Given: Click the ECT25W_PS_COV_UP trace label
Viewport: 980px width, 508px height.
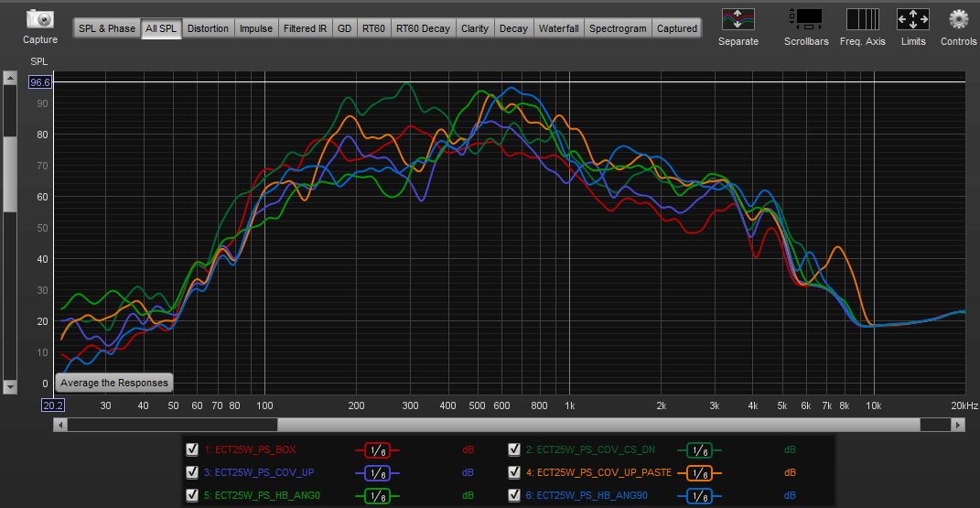Looking at the screenshot, I should tap(259, 473).
